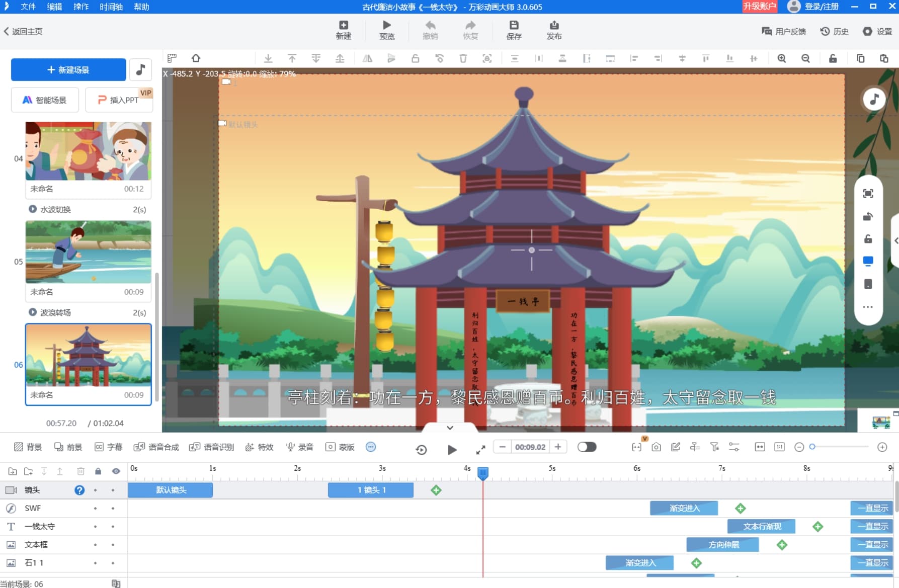
Task: Click the 文本行渐现 animation block
Action: (x=761, y=526)
